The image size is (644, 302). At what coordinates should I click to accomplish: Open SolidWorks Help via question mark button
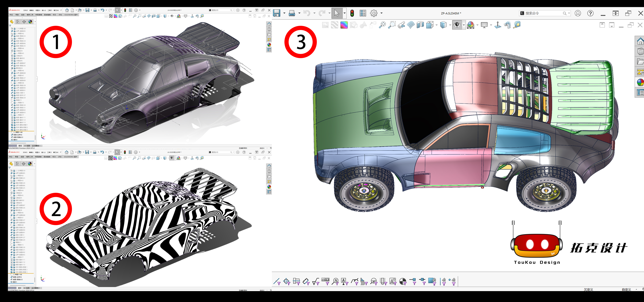tap(591, 13)
